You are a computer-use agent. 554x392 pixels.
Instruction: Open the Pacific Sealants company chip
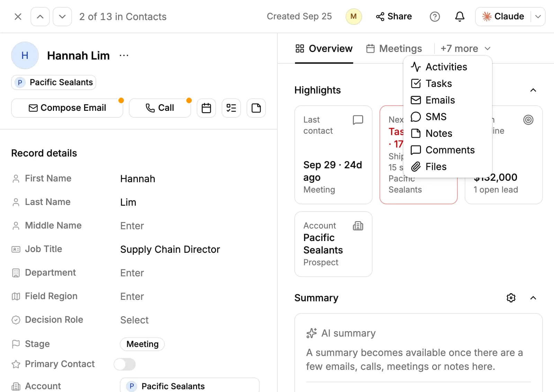54,82
